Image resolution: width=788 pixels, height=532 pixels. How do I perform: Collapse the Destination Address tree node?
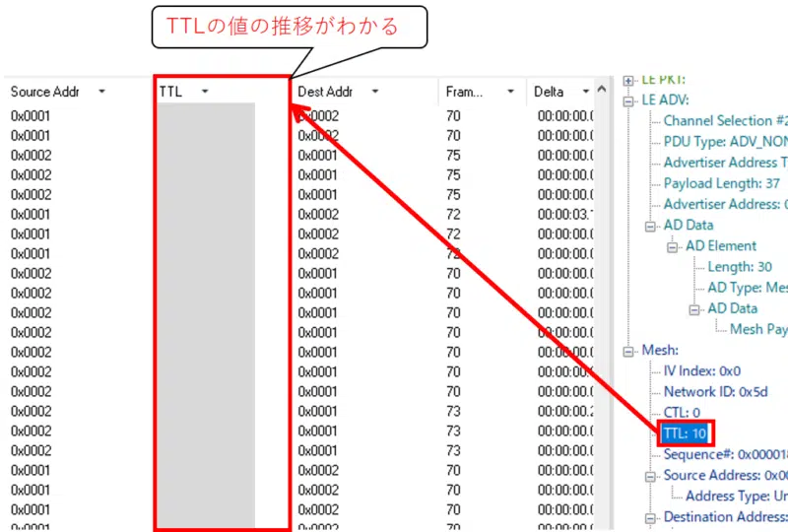(x=651, y=517)
